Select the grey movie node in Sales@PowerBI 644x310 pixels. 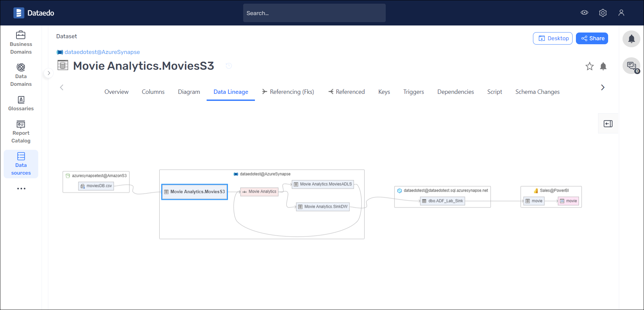click(x=534, y=201)
